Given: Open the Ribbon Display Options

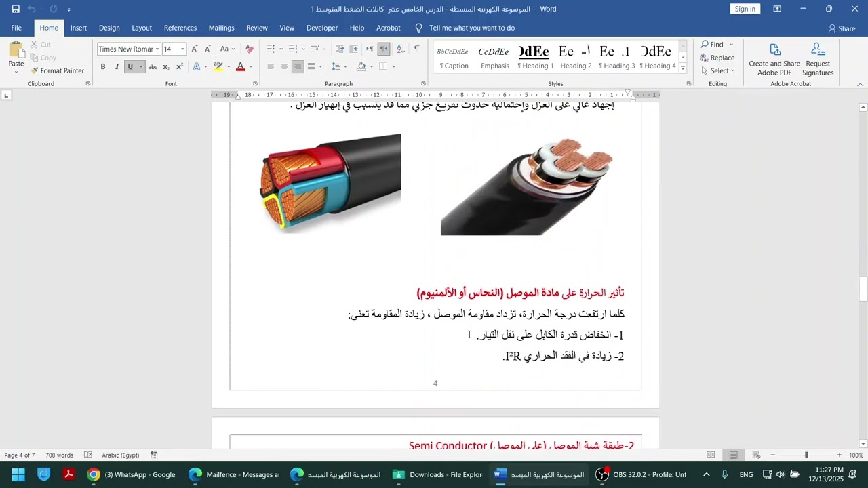Looking at the screenshot, I should click(x=777, y=9).
